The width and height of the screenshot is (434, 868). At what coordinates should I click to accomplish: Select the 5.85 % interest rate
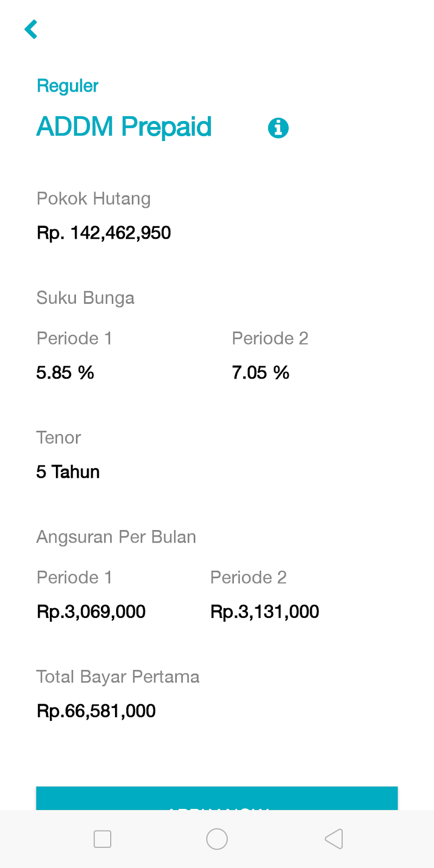[x=65, y=373]
